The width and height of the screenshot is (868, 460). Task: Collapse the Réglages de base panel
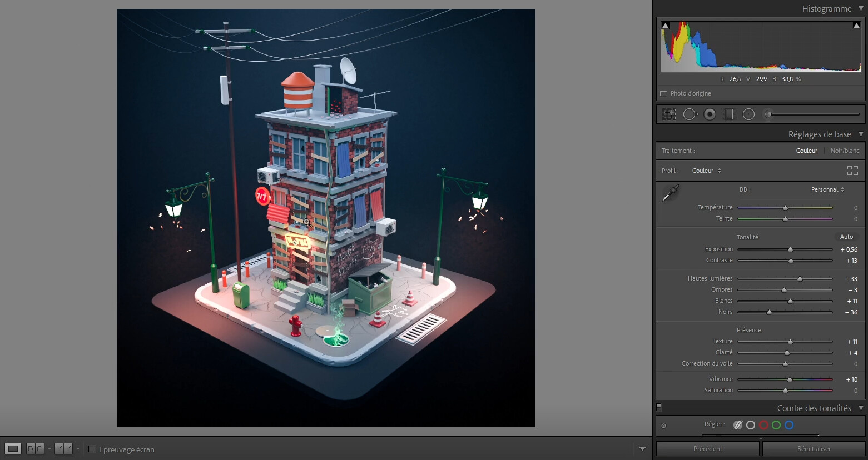[861, 134]
